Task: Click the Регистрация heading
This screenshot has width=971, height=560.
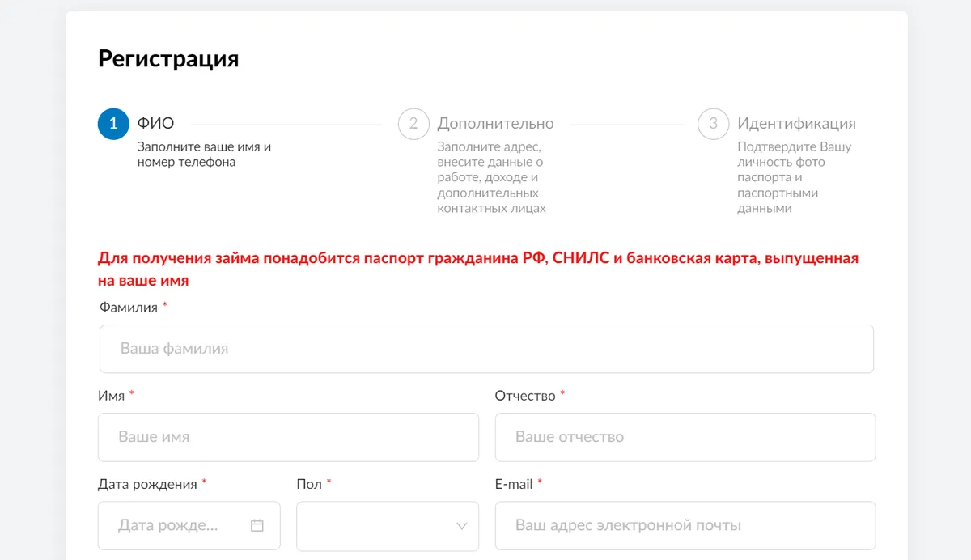Action: point(168,58)
